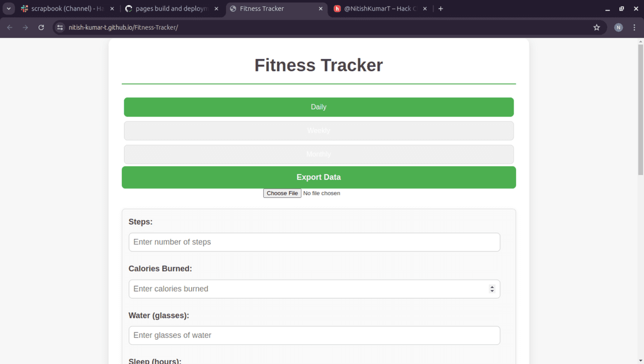Viewport: 644px width, 364px height.
Task: Close the scrapbook (Channel) tab
Action: click(112, 9)
